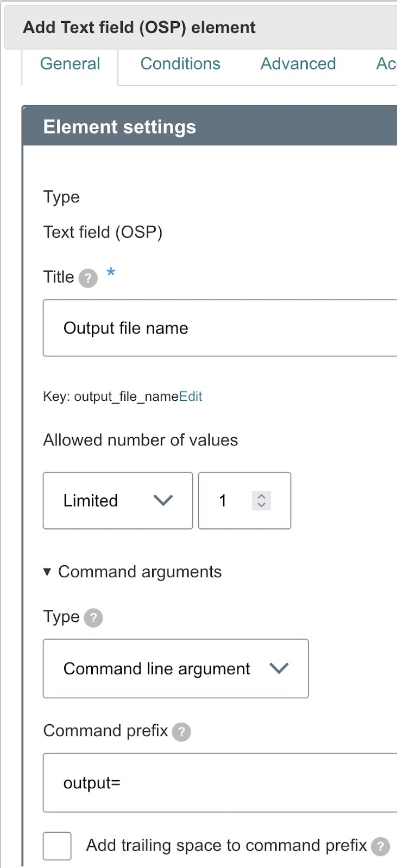Click the Edit link beside the key
This screenshot has height=868, width=397.
(x=191, y=397)
